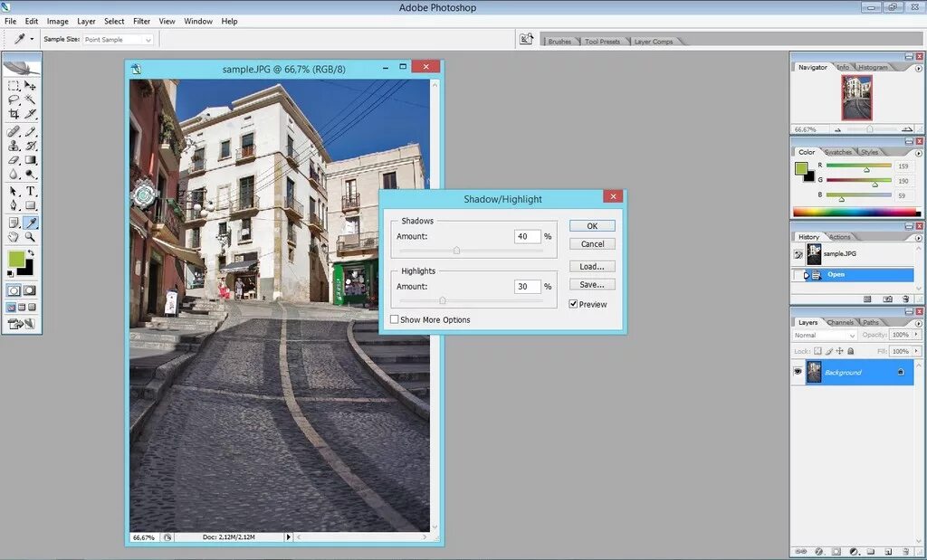927x560 pixels.
Task: Select the Rectangle shape tool
Action: tap(30, 205)
